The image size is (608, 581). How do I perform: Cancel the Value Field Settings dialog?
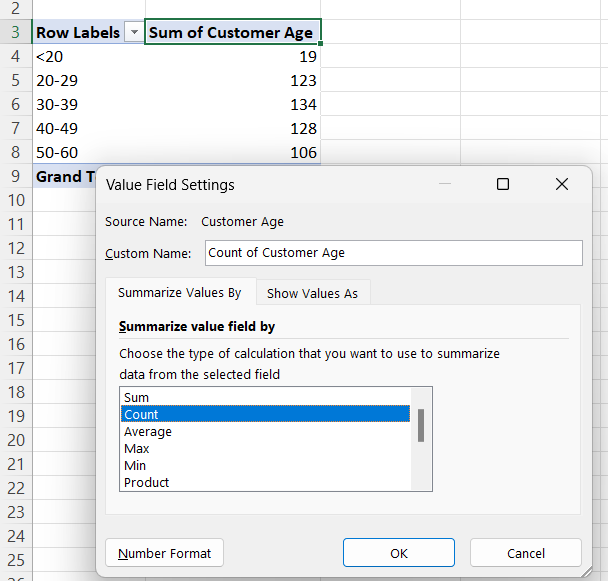point(525,553)
